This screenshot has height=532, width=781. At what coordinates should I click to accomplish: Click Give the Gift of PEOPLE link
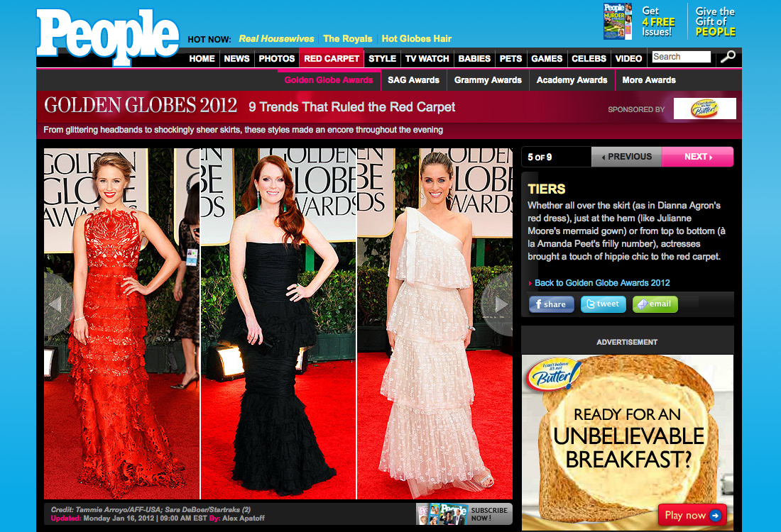point(715,21)
